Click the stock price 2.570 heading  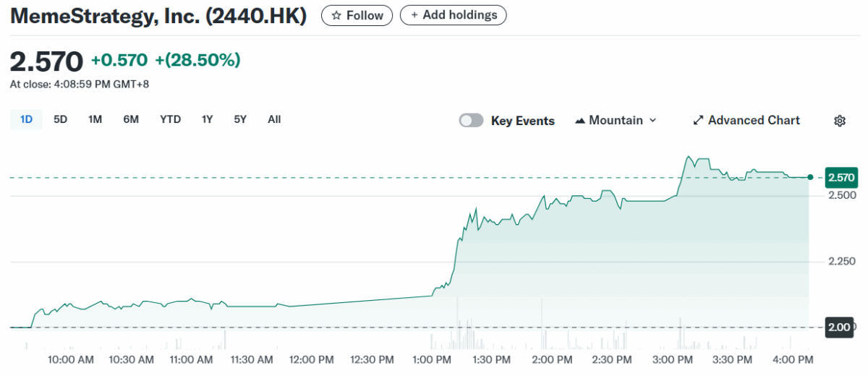(47, 61)
